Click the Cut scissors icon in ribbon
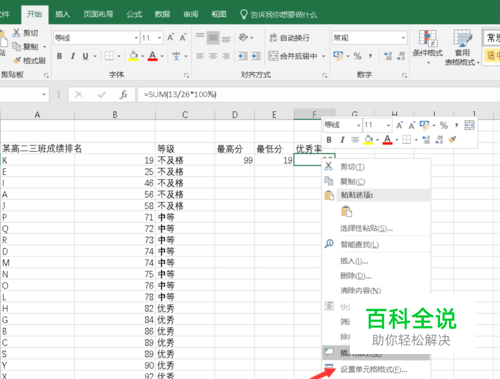The image size is (500, 379). coord(16,33)
